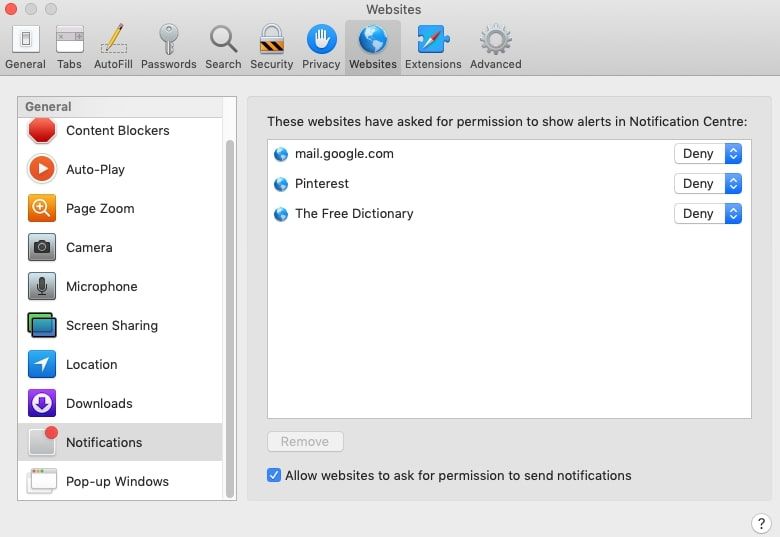Click the Page Zoom magnifier icon
780x537 pixels.
[42, 208]
